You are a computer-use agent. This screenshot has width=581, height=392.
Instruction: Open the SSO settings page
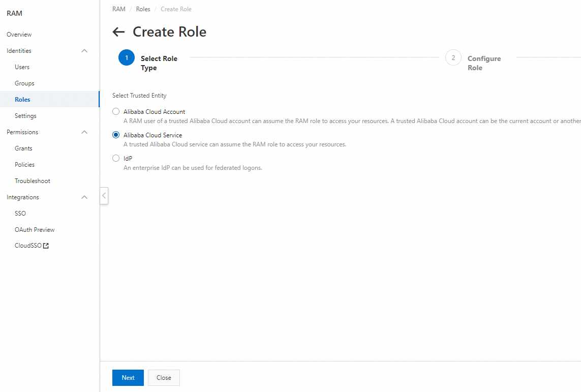pyautogui.click(x=20, y=213)
